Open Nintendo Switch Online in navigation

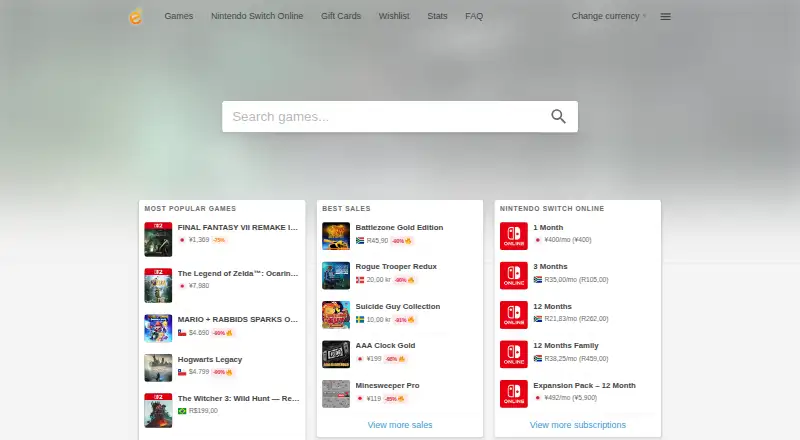pyautogui.click(x=257, y=16)
